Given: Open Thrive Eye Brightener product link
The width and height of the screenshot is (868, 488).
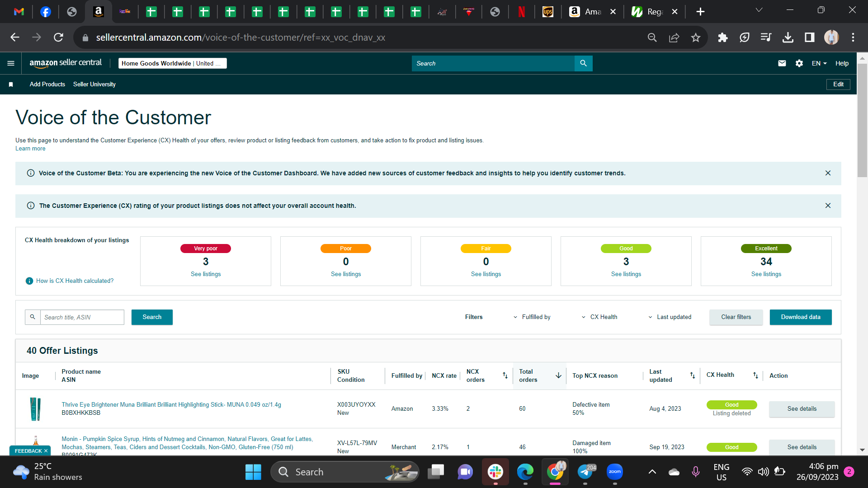Looking at the screenshot, I should (x=171, y=405).
